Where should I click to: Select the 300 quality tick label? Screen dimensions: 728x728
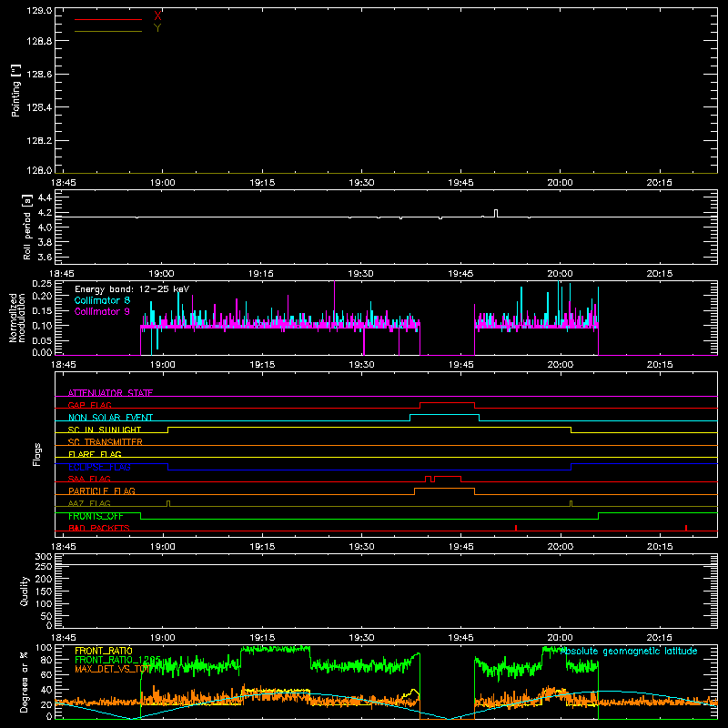pyautogui.click(x=43, y=557)
